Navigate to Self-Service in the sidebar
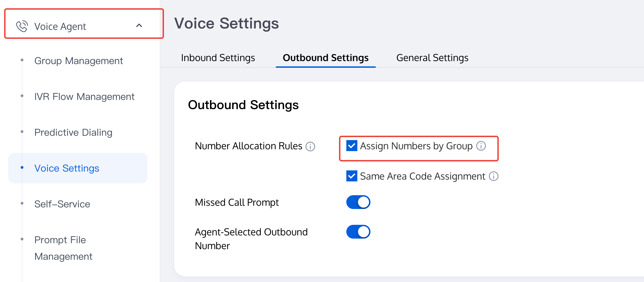Viewport: 644px width, 282px height. tap(62, 204)
